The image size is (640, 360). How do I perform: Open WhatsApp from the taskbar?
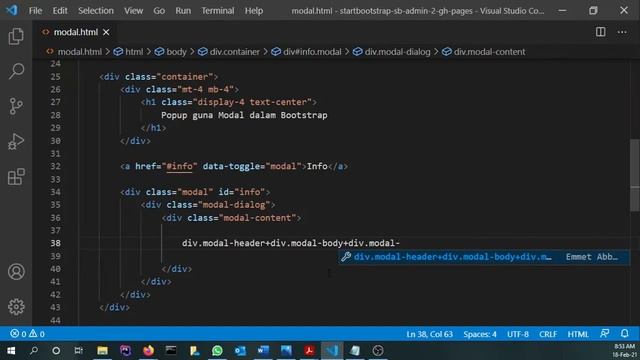217,351
